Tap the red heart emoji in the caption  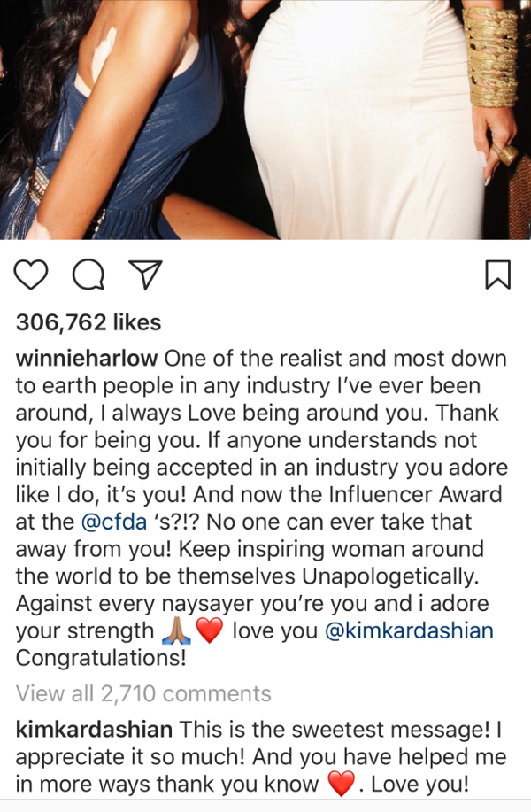click(210, 630)
